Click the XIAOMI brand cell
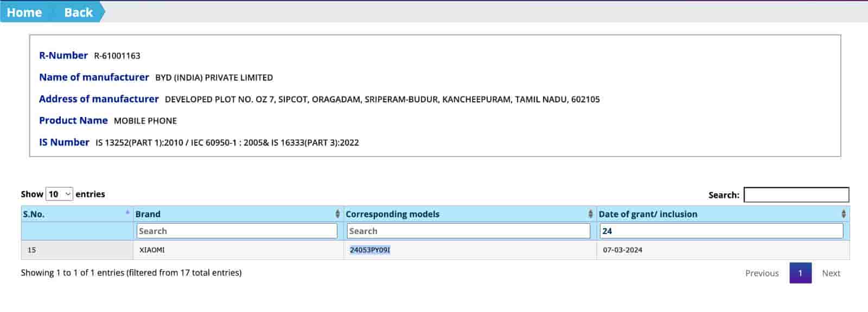 (152, 250)
